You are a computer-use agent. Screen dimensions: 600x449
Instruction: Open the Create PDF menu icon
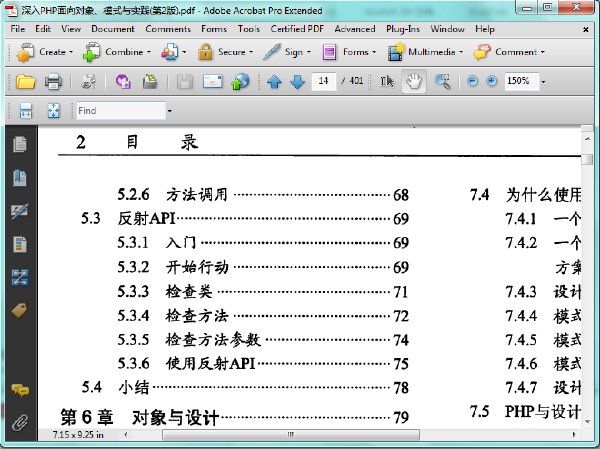point(25,52)
